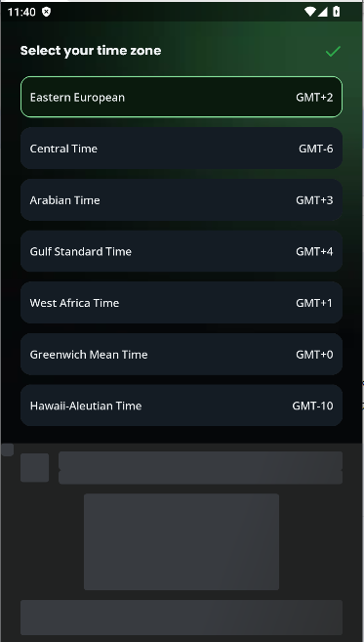
Task: Click the 'Select your time zone' heading
Action: click(x=91, y=51)
